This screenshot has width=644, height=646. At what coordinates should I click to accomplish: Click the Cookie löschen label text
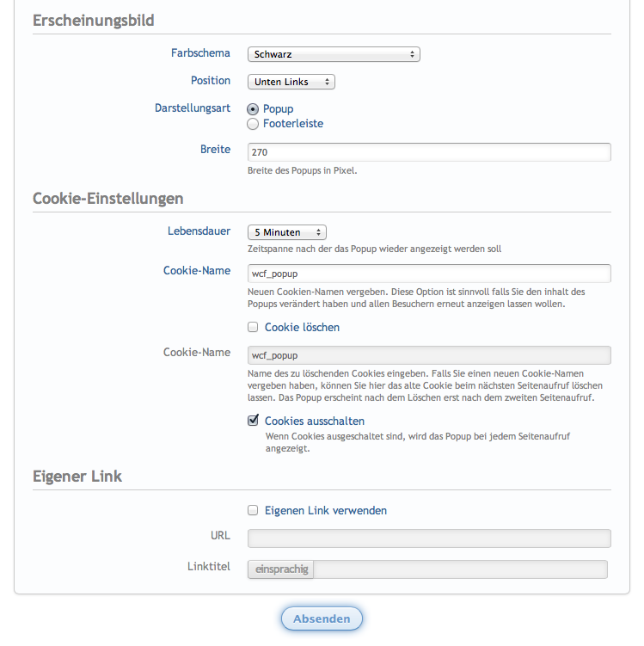[302, 328]
